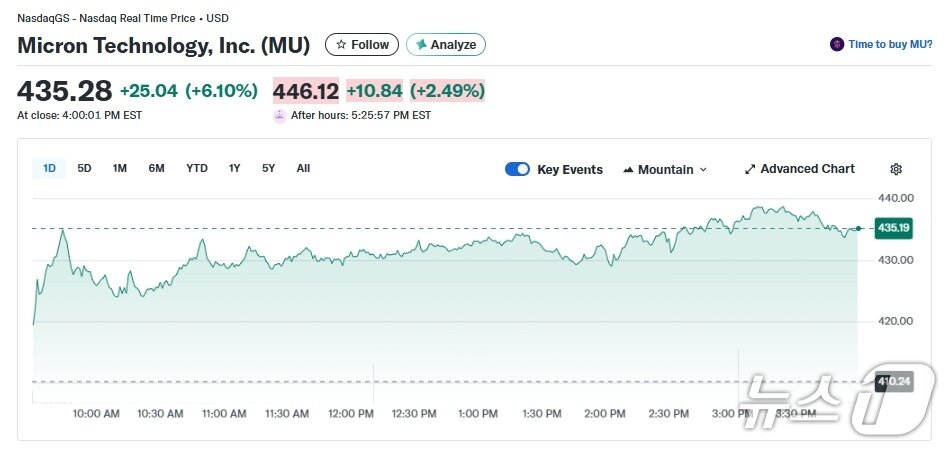Click the Analyze sparkle icon

(421, 45)
